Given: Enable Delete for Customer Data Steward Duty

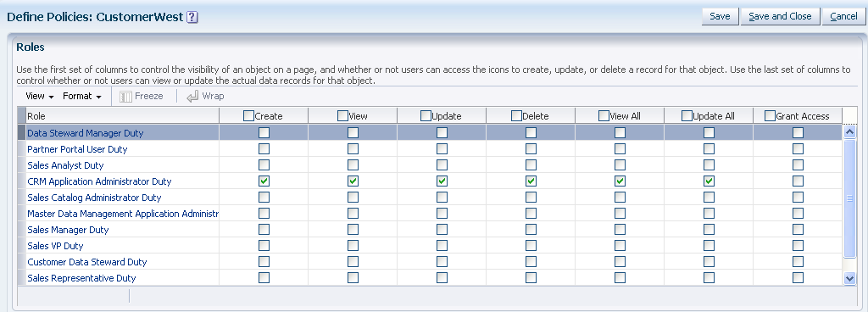Looking at the screenshot, I should (x=531, y=261).
